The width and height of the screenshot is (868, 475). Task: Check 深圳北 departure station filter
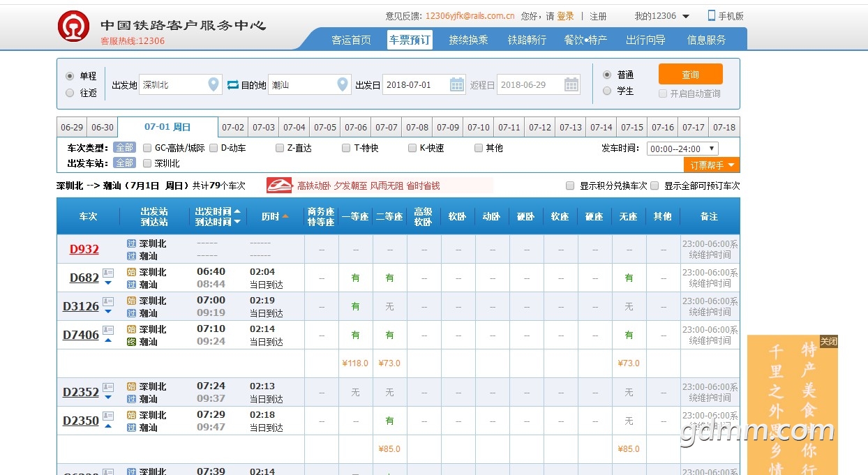(147, 163)
